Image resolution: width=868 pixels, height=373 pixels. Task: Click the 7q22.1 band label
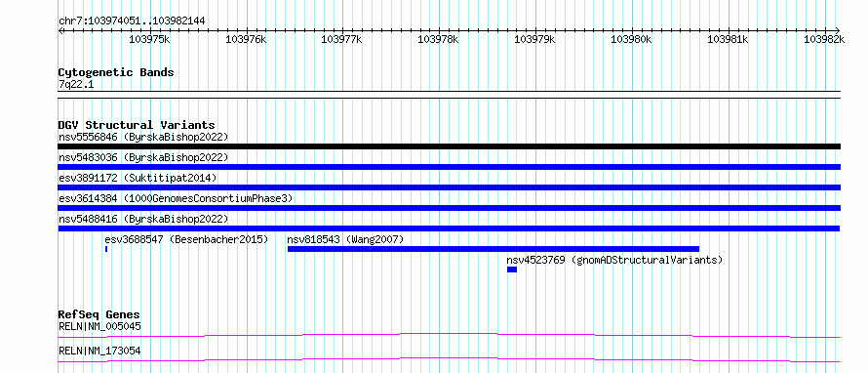(75, 84)
